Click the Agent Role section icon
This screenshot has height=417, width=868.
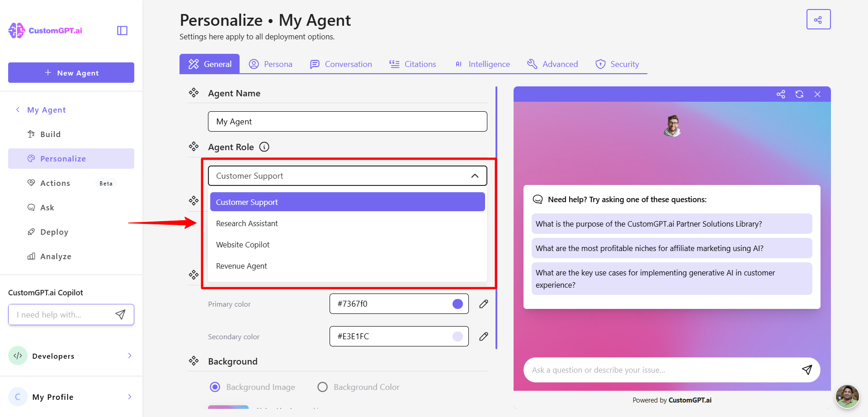click(x=193, y=147)
